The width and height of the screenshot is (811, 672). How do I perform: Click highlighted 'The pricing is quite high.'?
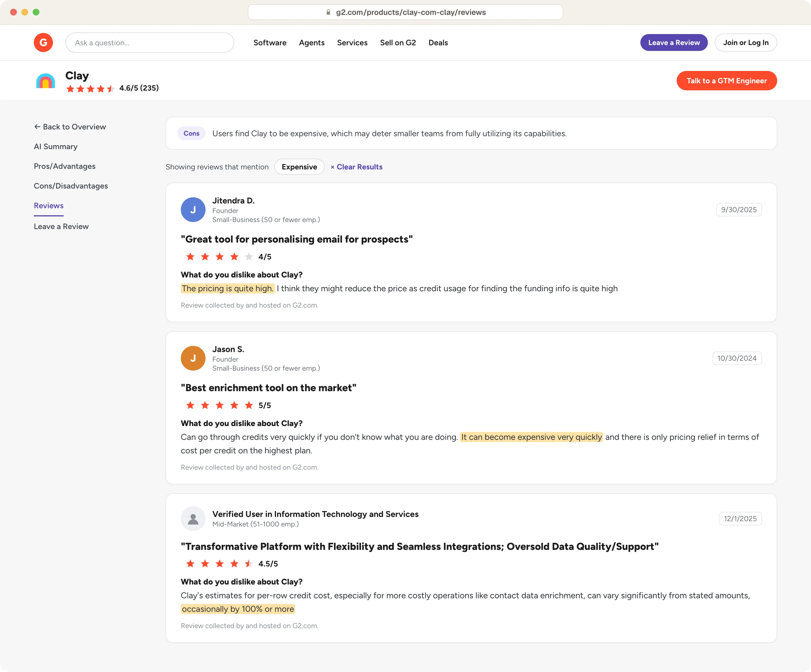point(228,288)
